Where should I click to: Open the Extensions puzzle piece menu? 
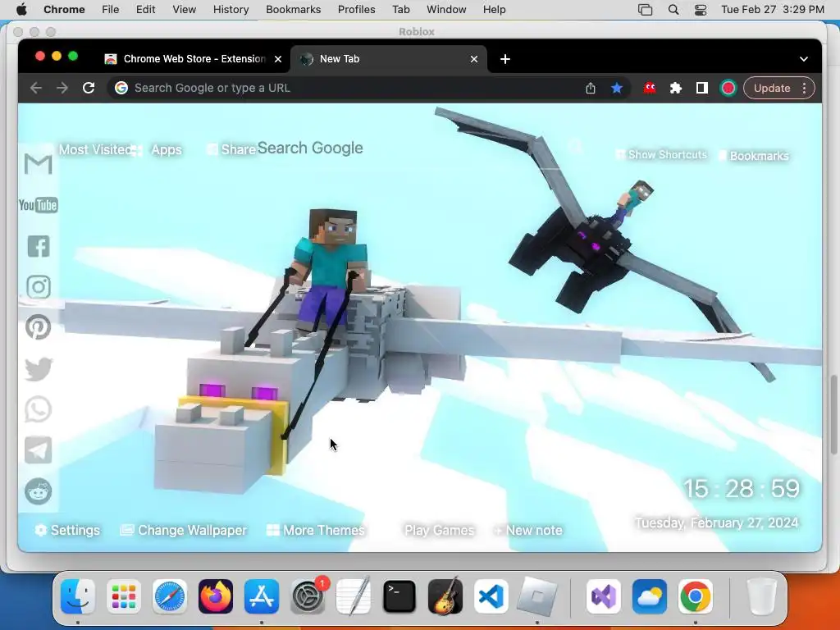point(676,88)
